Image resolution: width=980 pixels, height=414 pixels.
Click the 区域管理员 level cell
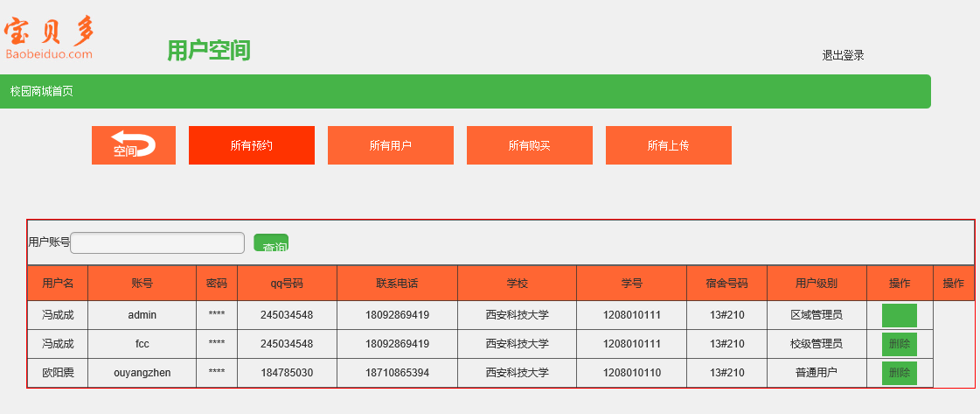coord(817,315)
